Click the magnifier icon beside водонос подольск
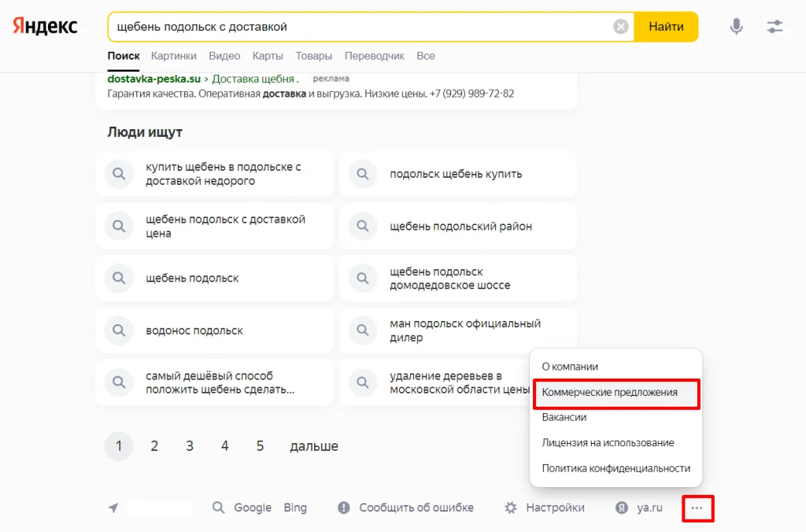 pos(119,331)
